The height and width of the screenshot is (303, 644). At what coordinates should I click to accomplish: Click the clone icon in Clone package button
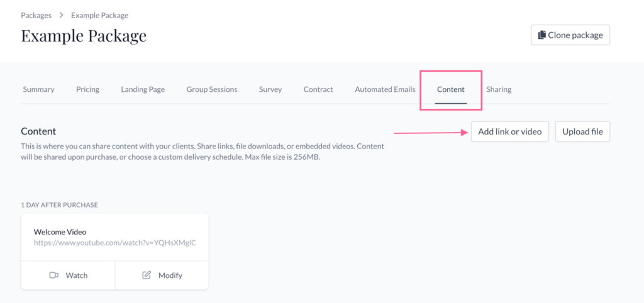coord(541,35)
